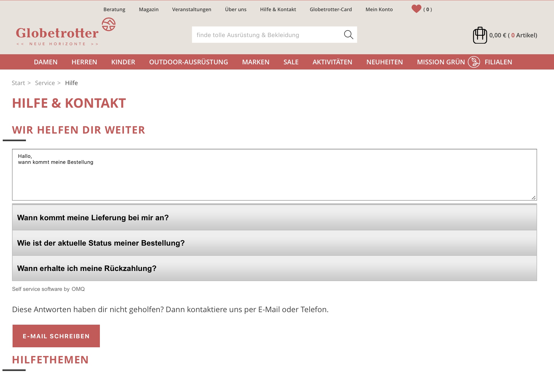554x392 pixels.
Task: Open Veranstaltungen link
Action: (x=192, y=10)
